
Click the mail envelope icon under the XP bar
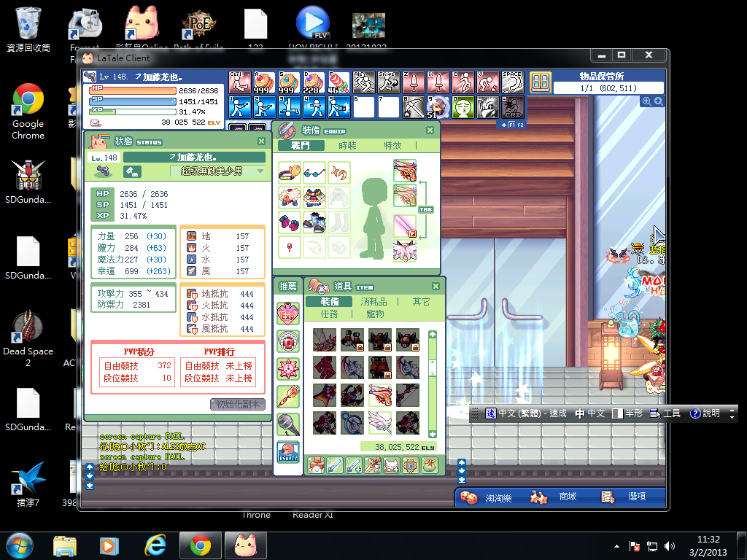coord(95,122)
